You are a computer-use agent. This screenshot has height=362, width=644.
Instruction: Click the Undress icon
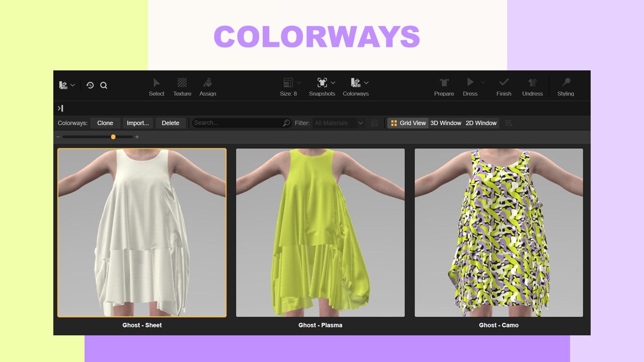pos(532,82)
